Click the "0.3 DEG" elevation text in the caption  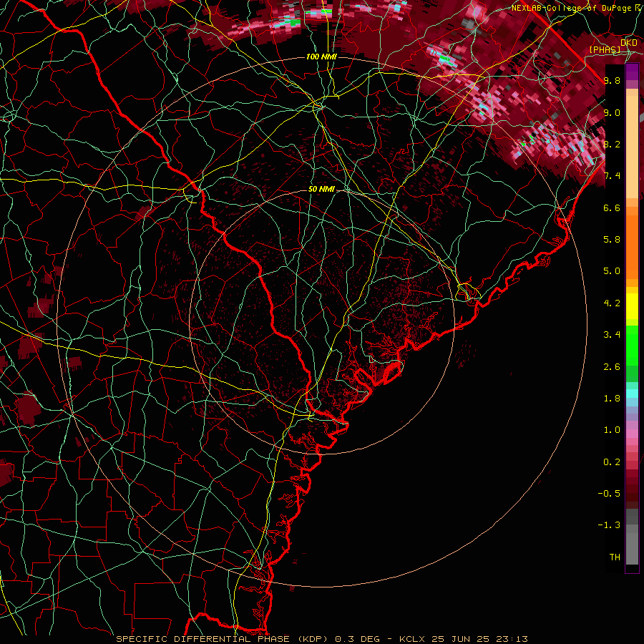(357, 639)
